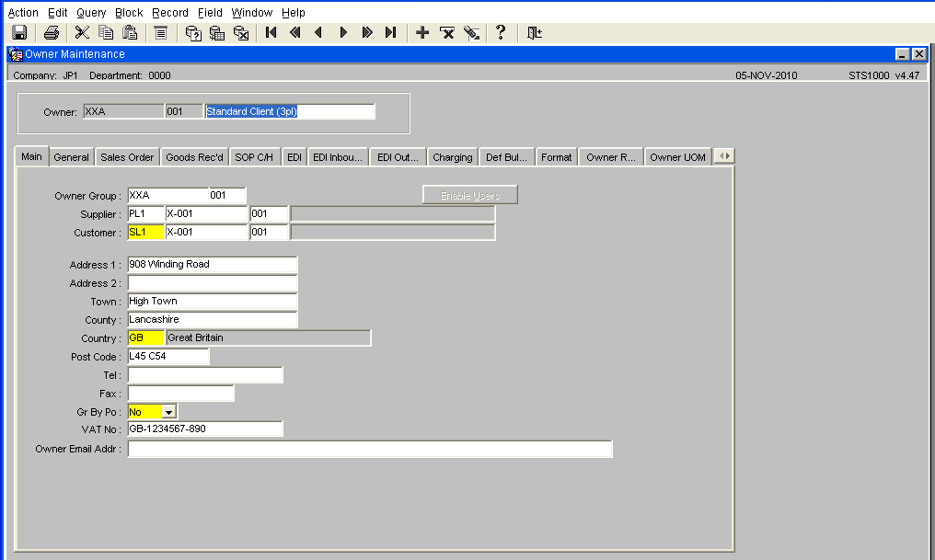Click the Post Code field L45 C54

coord(168,356)
